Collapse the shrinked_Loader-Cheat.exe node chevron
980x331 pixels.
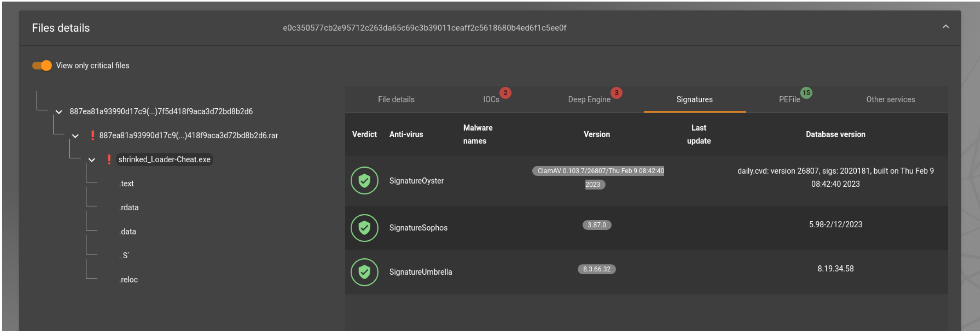(92, 160)
